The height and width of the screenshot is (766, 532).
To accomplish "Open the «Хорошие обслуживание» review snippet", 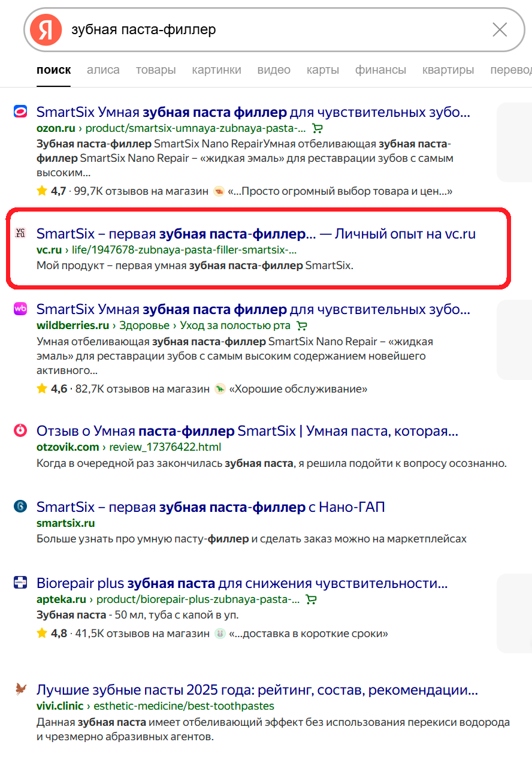I will [x=298, y=389].
